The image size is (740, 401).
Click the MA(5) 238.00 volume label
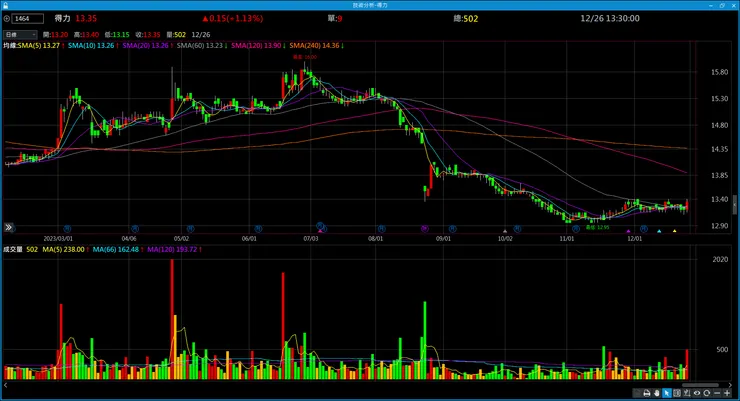(x=63, y=249)
